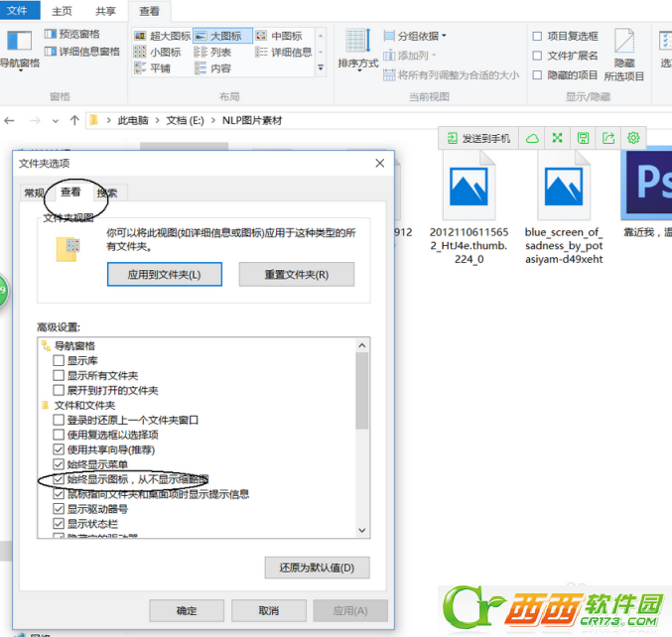Toggle the Preview pane (预览窗格) icon
This screenshot has height=637, width=672.
click(x=51, y=34)
